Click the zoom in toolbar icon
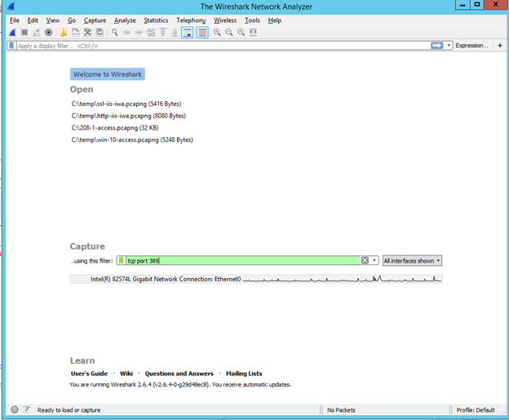 click(x=217, y=33)
